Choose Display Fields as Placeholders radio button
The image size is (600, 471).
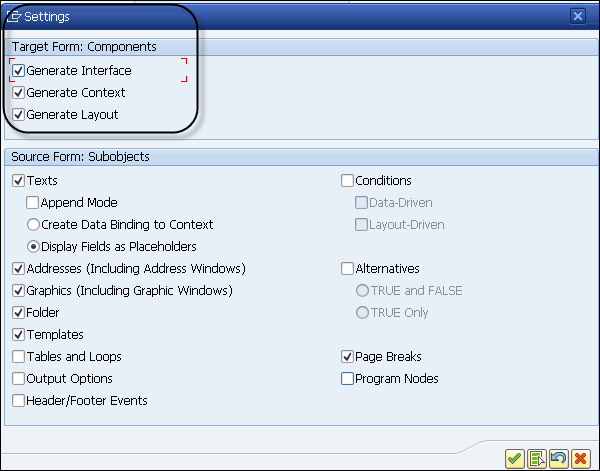click(33, 247)
